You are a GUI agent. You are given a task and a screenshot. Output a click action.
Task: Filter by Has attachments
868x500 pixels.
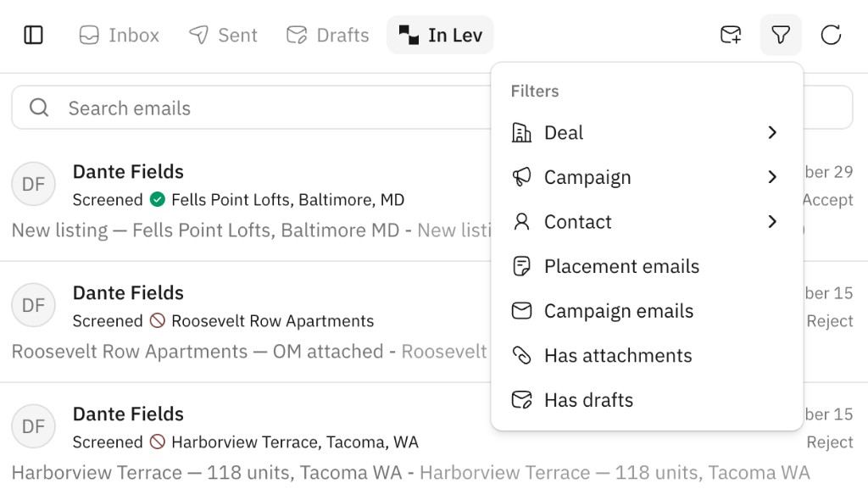coord(647,355)
